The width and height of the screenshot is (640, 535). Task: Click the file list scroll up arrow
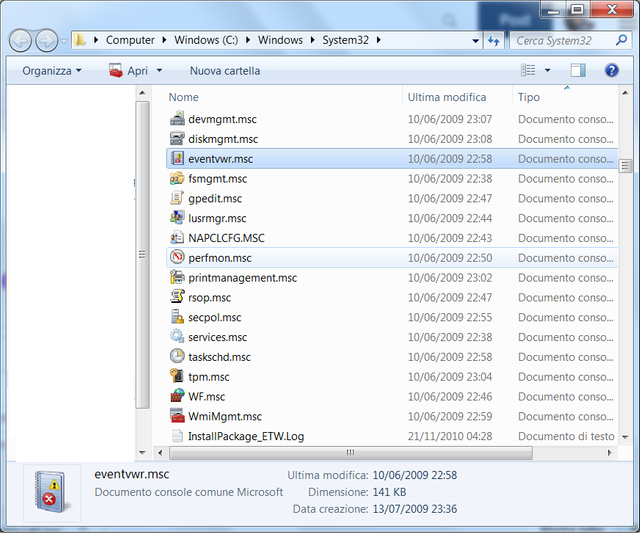click(625, 93)
